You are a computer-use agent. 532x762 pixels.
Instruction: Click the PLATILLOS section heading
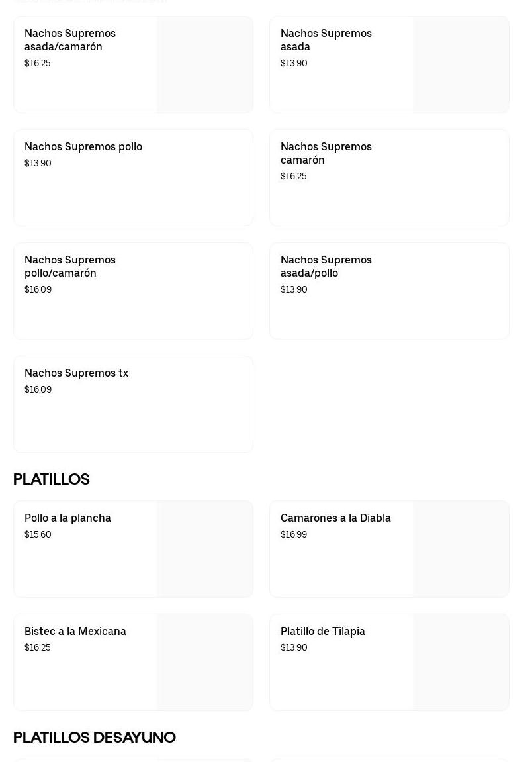[52, 479]
